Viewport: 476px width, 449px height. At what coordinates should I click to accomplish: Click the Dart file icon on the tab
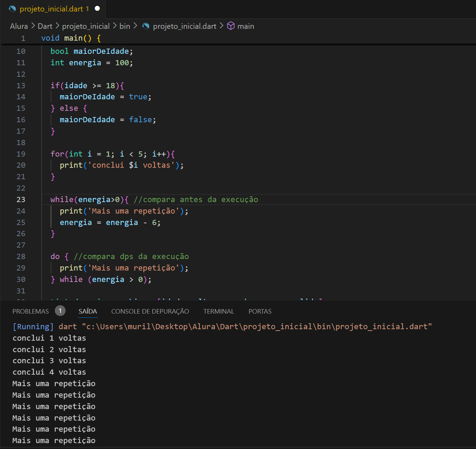click(x=12, y=9)
